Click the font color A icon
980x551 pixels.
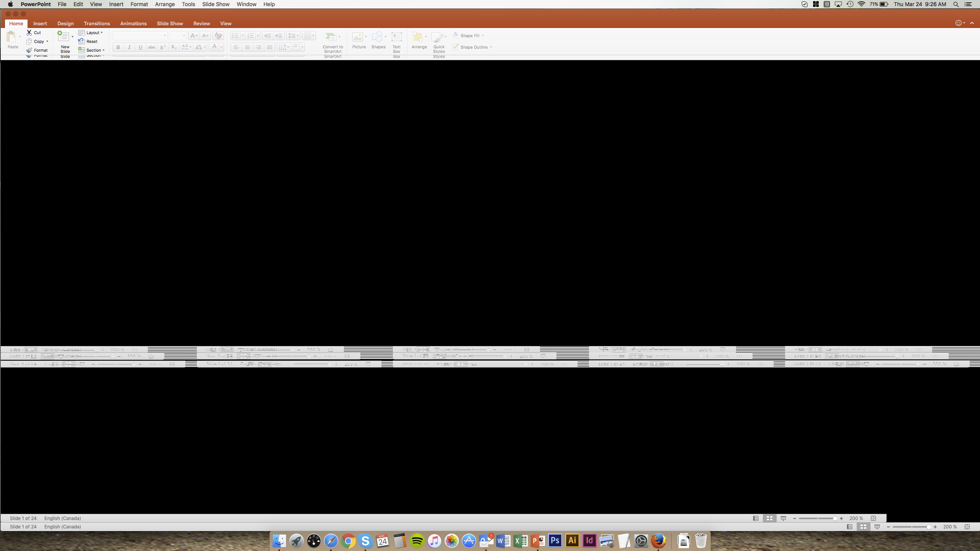point(214,47)
